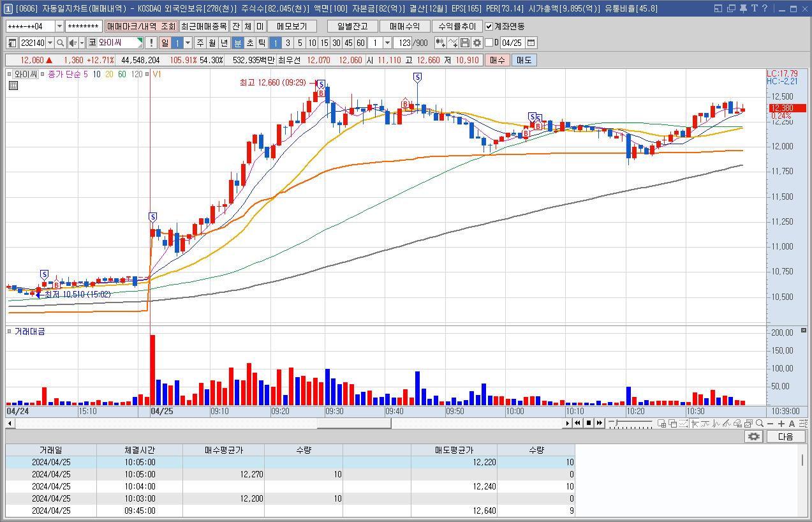
Task: Click play button in chart replay controls
Action: [568, 423]
